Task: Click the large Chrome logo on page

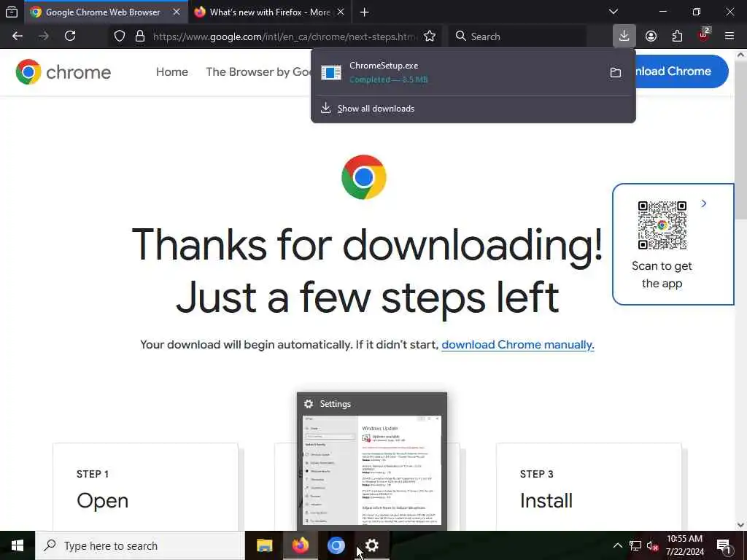Action: tap(363, 177)
